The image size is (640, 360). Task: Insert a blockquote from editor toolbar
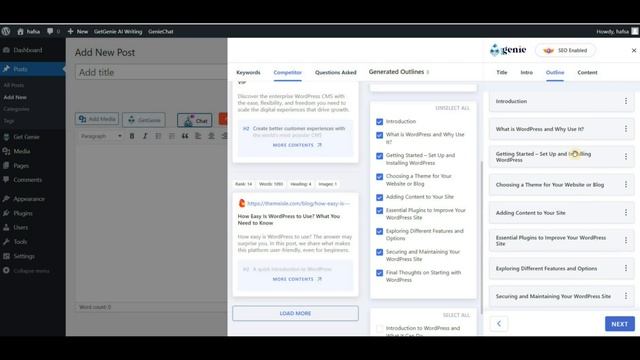click(x=185, y=136)
